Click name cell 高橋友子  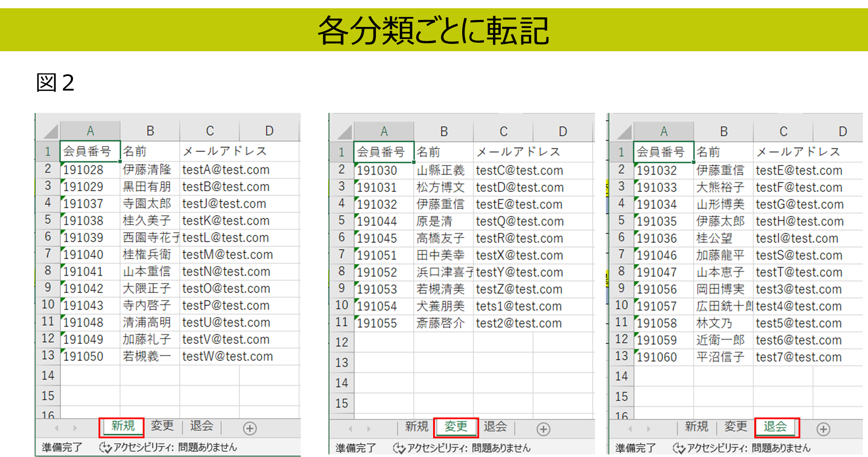coord(444,238)
